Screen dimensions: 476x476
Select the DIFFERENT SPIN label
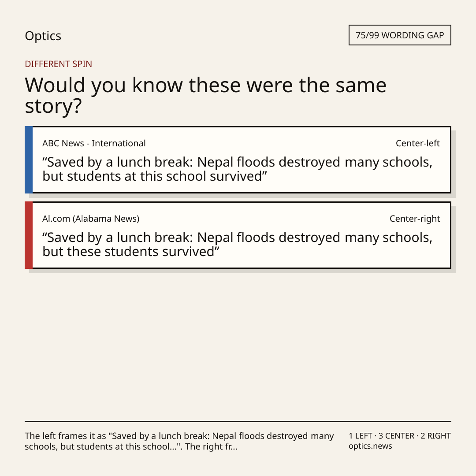point(58,64)
